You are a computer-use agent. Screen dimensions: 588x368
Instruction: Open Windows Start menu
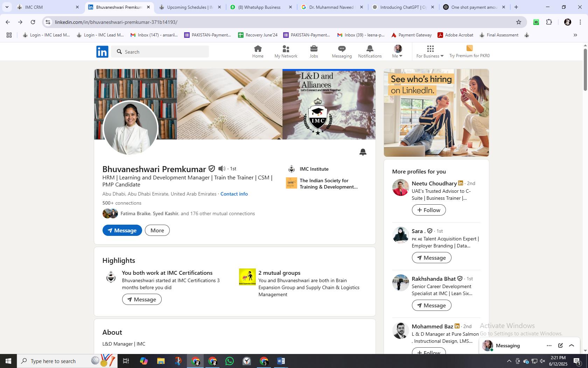tap(8, 361)
